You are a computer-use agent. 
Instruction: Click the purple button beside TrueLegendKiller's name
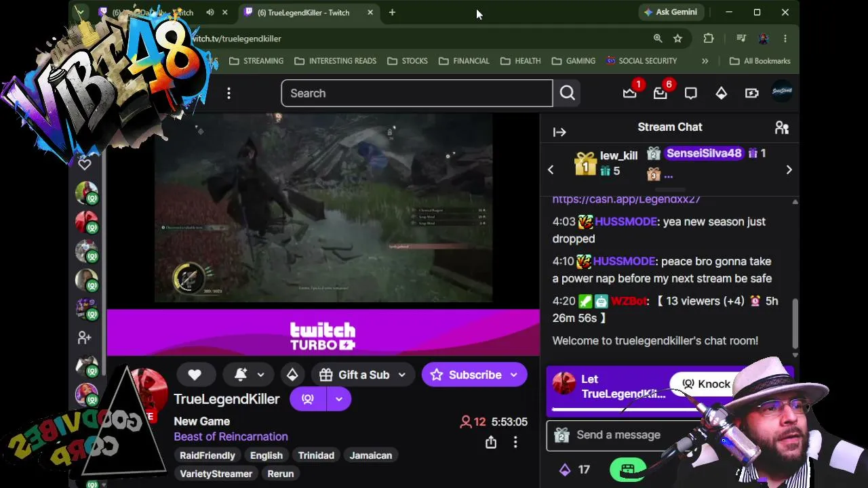[x=307, y=399]
